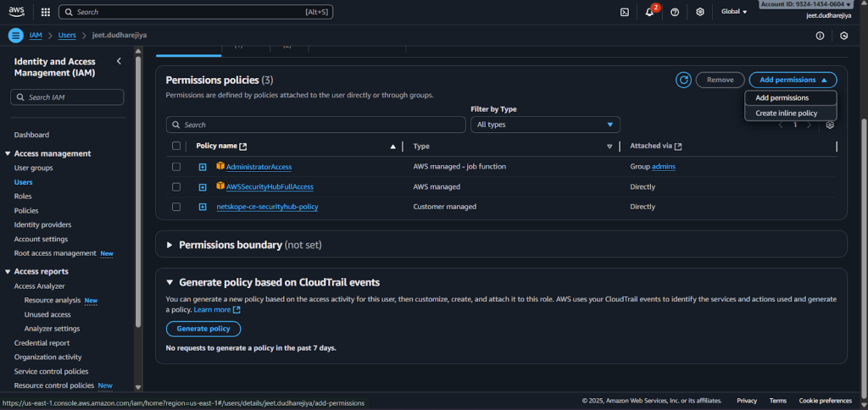868x410 pixels.
Task: Collapse the Access reports sidebar group
Action: tap(8, 272)
